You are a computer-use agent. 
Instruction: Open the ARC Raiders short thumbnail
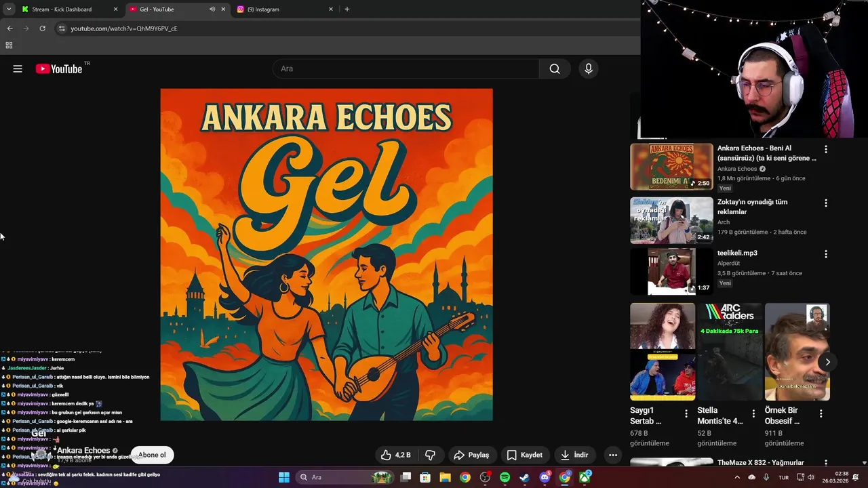730,352
